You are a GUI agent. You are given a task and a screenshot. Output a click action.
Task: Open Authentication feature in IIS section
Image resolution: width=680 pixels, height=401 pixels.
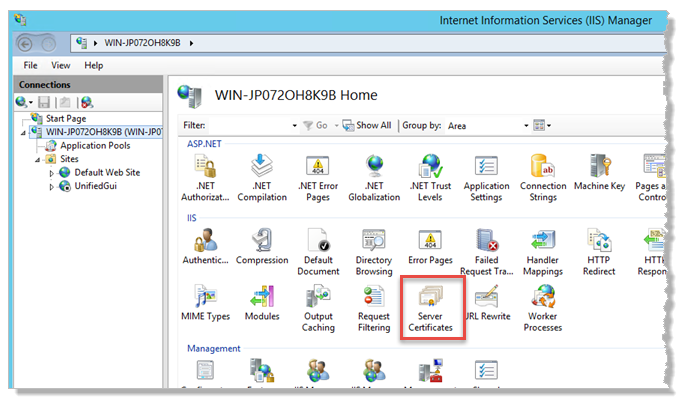click(205, 247)
